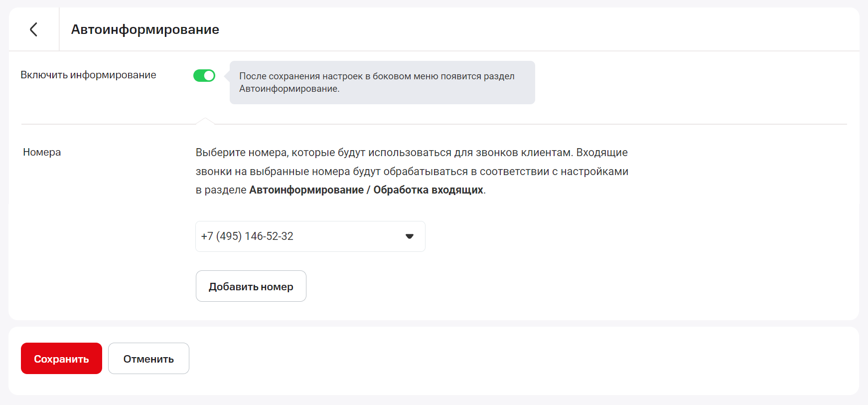Click the empty area right of Отменить button

498,359
